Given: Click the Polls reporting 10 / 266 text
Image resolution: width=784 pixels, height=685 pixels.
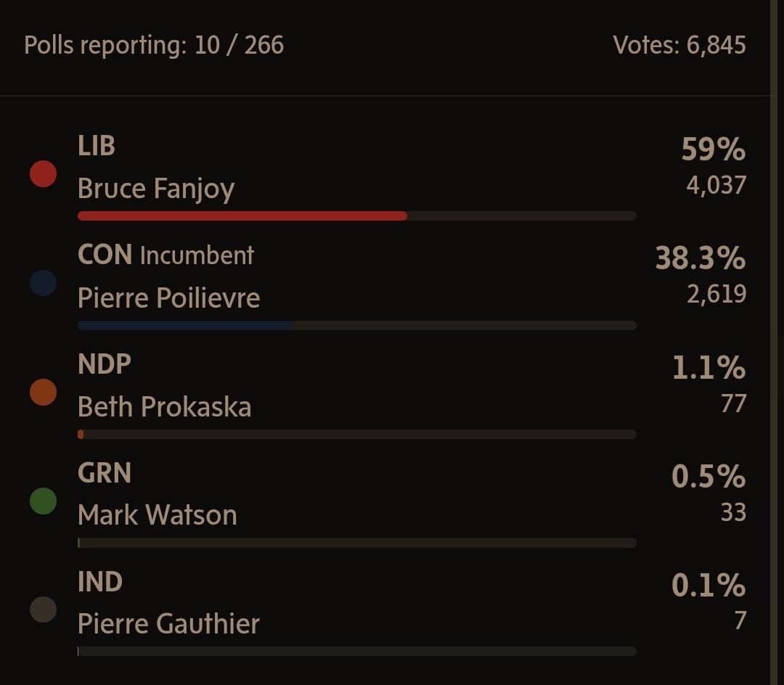Looking at the screenshot, I should point(154,45).
